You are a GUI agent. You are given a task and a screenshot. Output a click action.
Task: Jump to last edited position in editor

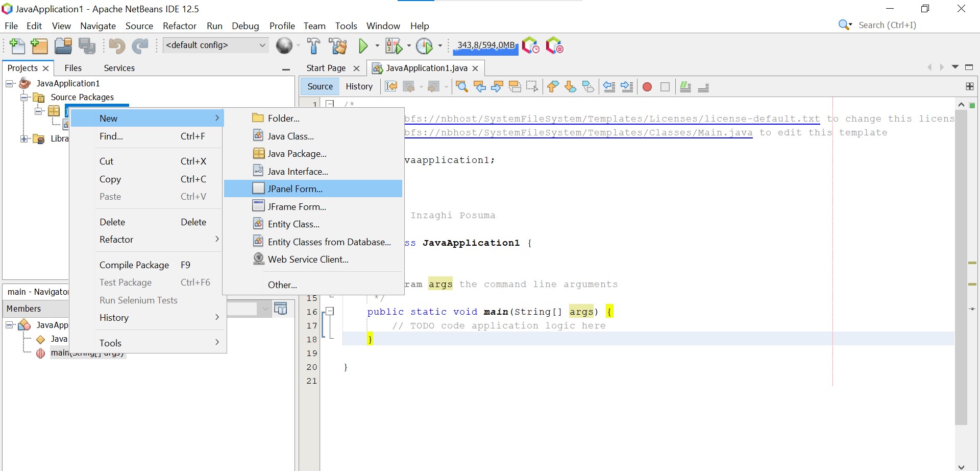click(391, 86)
